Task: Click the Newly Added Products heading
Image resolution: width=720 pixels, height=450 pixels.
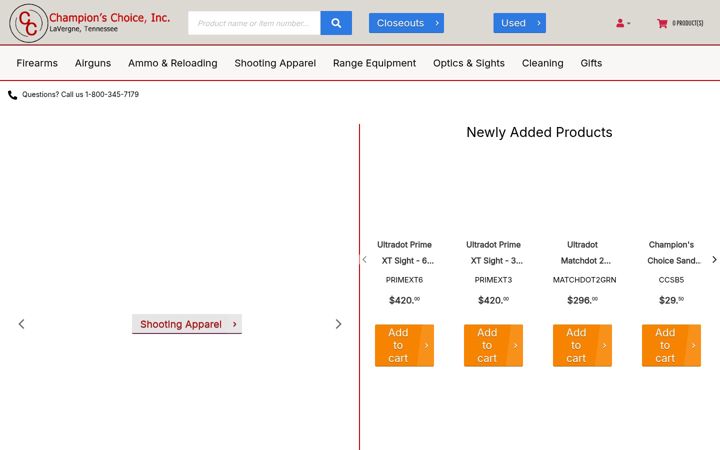Action: (x=539, y=132)
